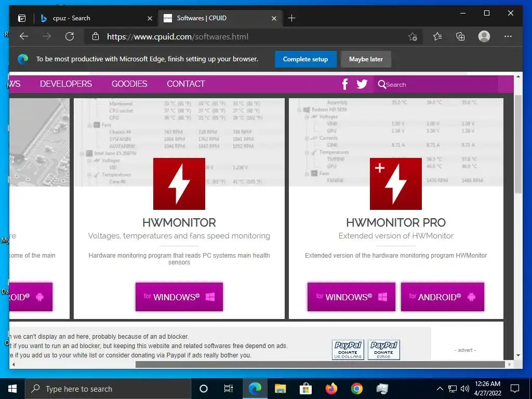Image resolution: width=532 pixels, height=399 pixels.
Task: Click the taskbar search box
Action: (108, 389)
